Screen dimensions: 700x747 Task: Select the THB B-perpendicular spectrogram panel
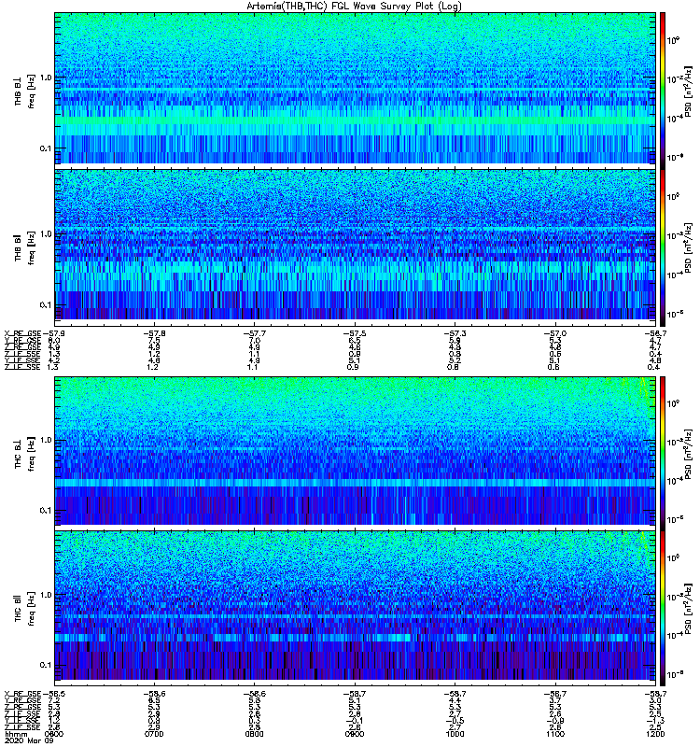pyautogui.click(x=356, y=88)
